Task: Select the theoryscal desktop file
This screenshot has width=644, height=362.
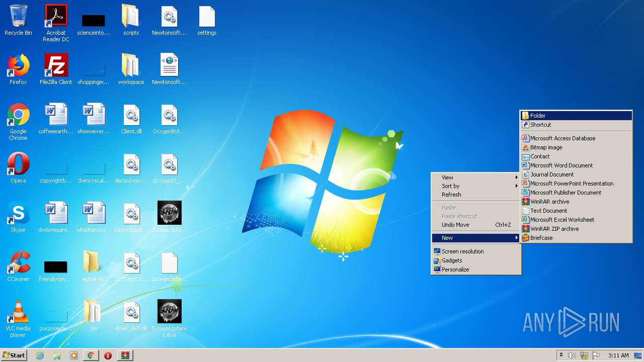Action: [94, 172]
